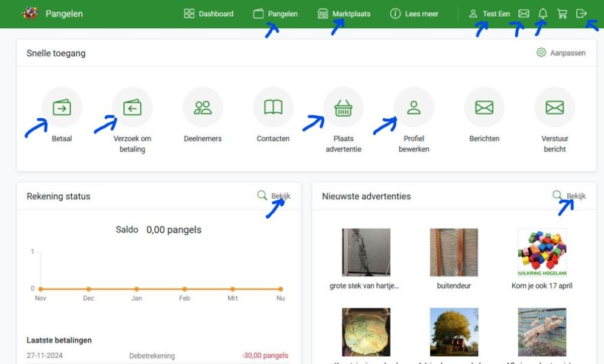Select the Berichten label
This screenshot has height=364, width=604.
[484, 138]
